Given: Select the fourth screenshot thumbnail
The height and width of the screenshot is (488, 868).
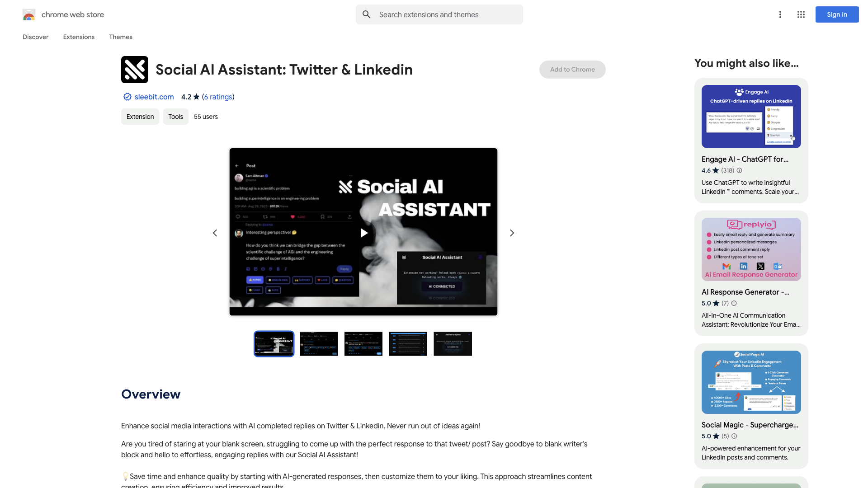Looking at the screenshot, I should [408, 343].
